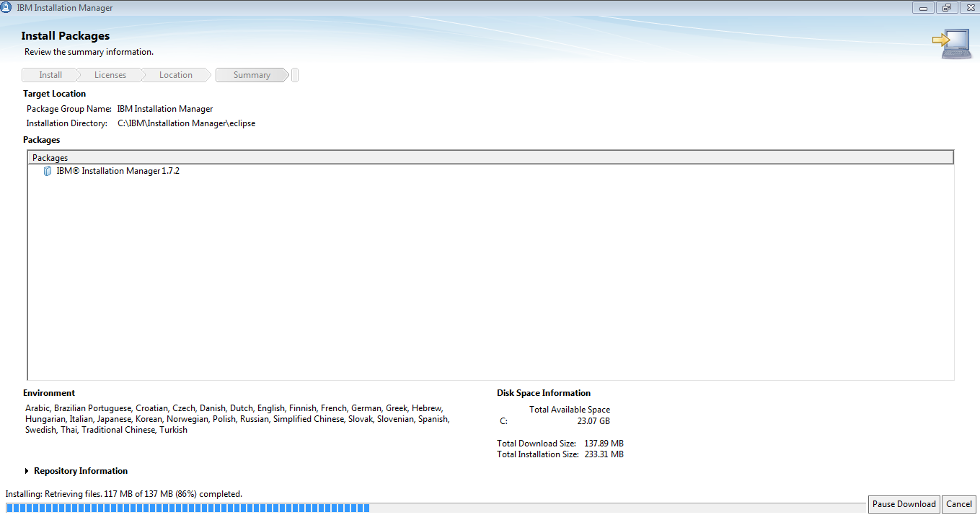Click the 137.89 MB download size value
The image size is (980, 520).
point(604,443)
